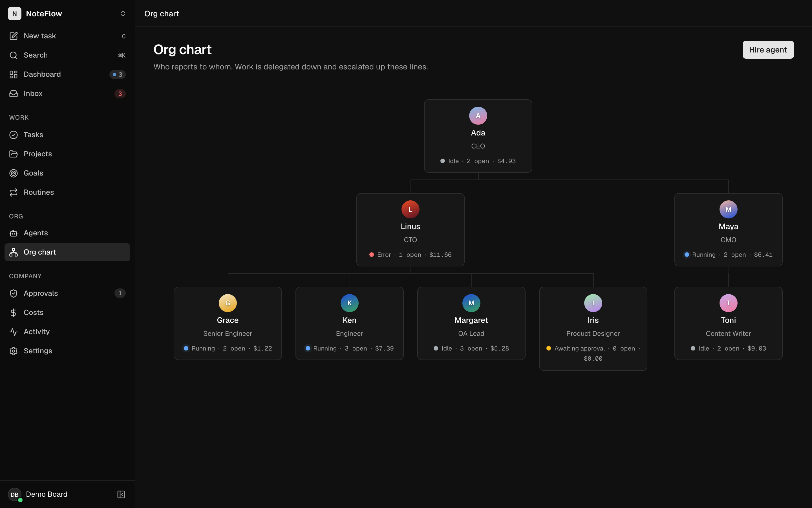Click the Costs dollar sign icon
This screenshot has height=508, width=812.
pos(14,312)
